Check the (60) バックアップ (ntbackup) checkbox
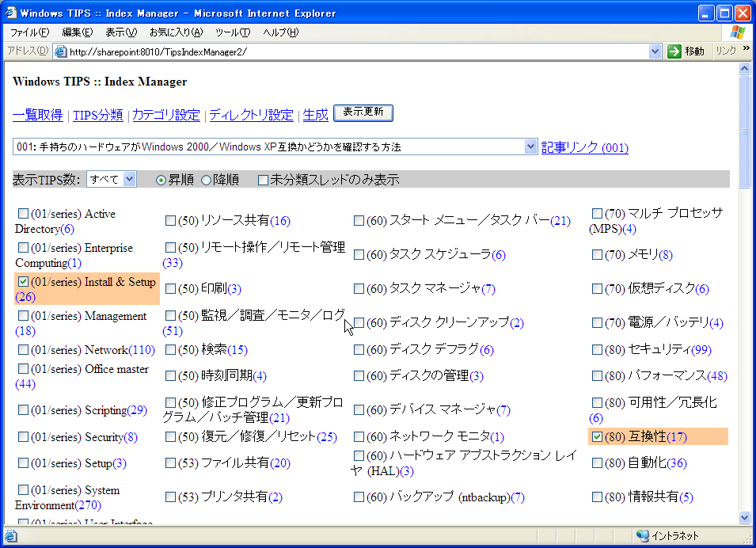Screen dimensions: 756x548 [x=359, y=497]
